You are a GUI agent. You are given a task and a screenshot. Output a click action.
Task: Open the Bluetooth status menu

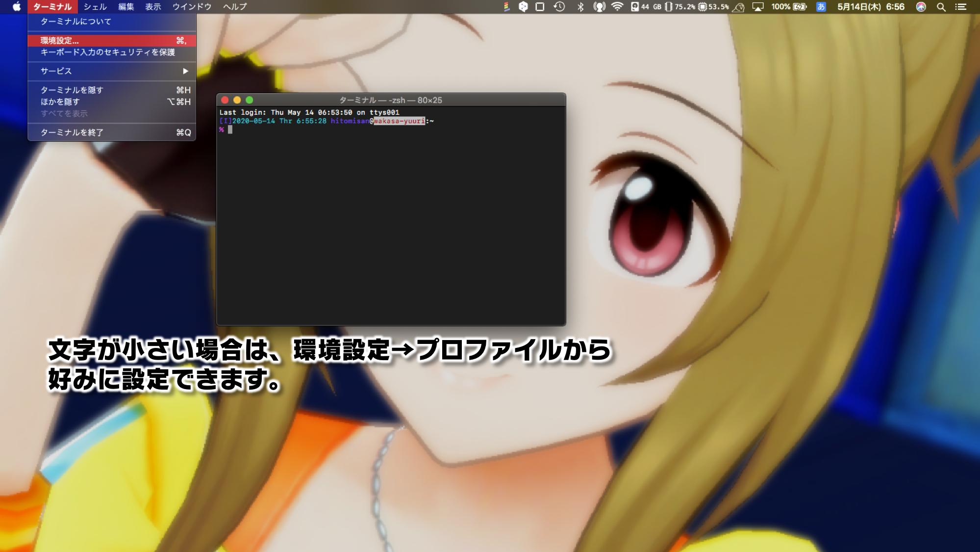(x=580, y=6)
